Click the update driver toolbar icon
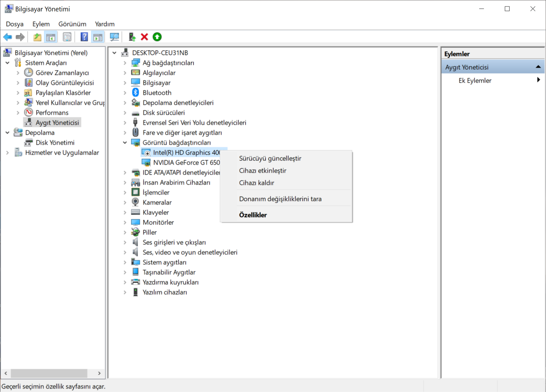The image size is (546, 392). pyautogui.click(x=132, y=37)
